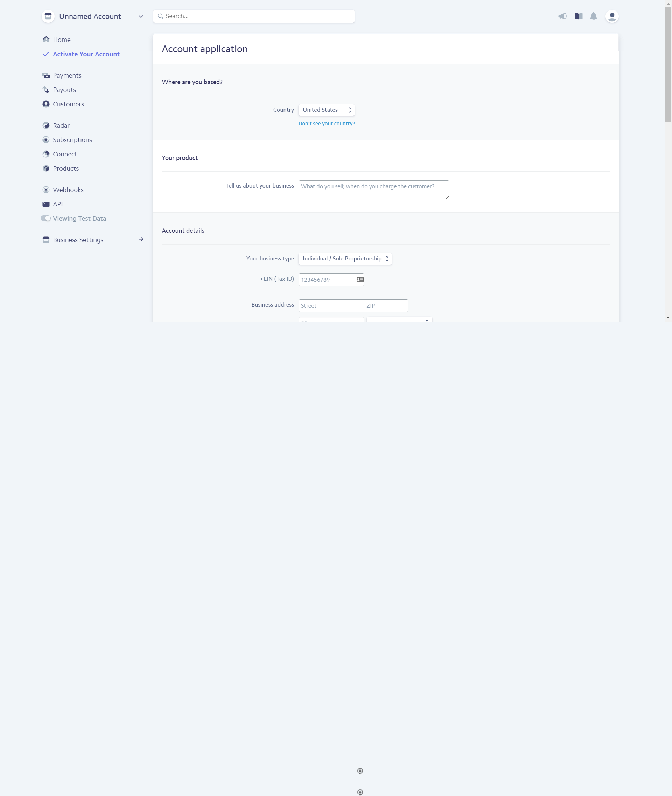Focus the Tell us about your business textbox
672x796 pixels.
pos(373,190)
